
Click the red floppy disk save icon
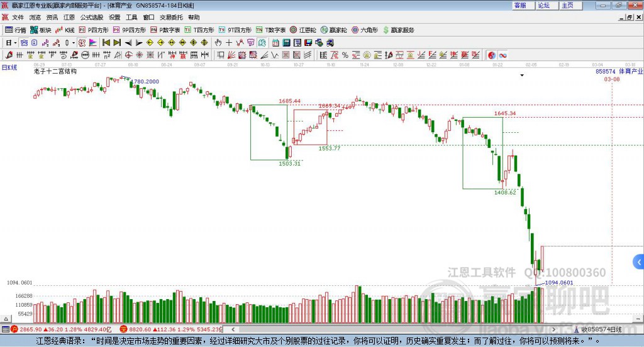308,43
